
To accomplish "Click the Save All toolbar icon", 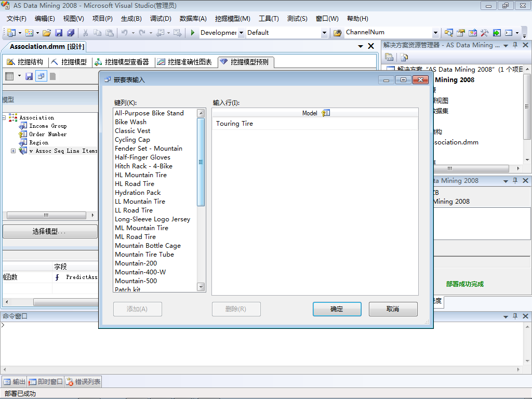I will (71, 33).
